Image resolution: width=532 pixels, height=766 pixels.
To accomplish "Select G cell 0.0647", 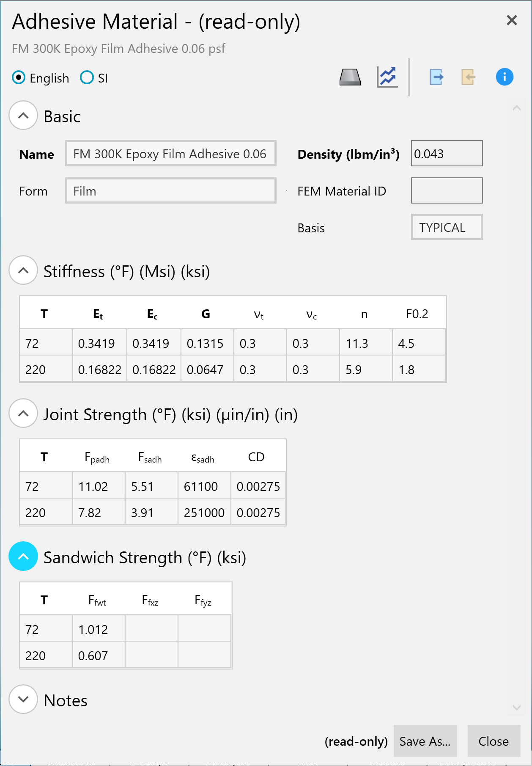I will (207, 369).
